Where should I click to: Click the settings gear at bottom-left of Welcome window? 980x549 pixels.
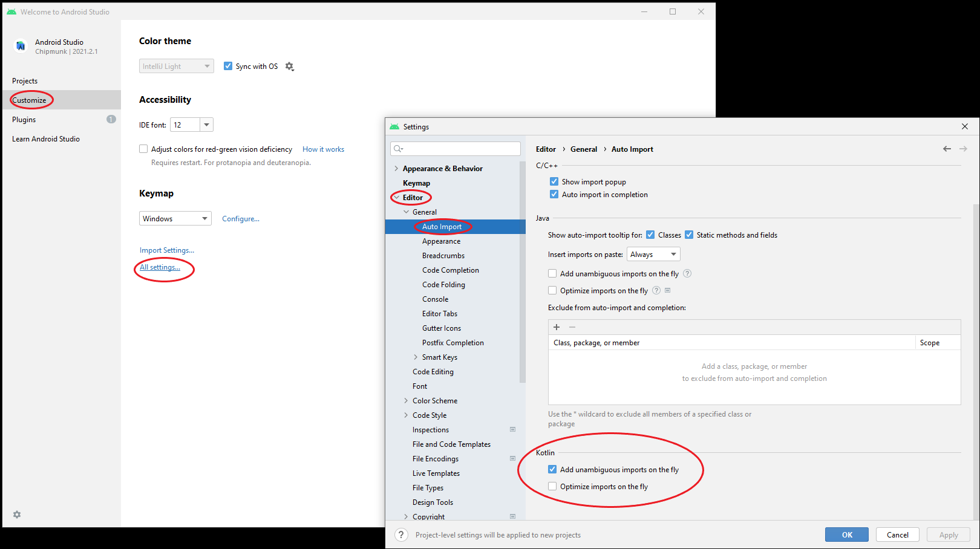(17, 515)
